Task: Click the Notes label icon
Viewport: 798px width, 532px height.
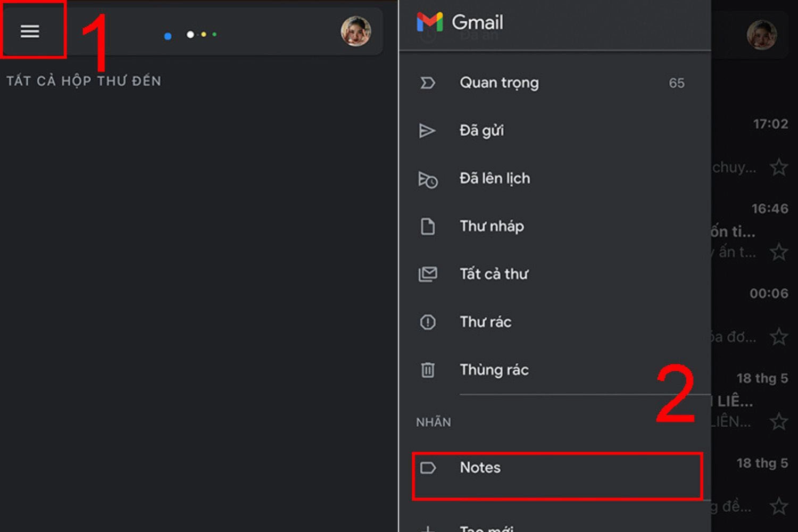Action: pyautogui.click(x=428, y=468)
